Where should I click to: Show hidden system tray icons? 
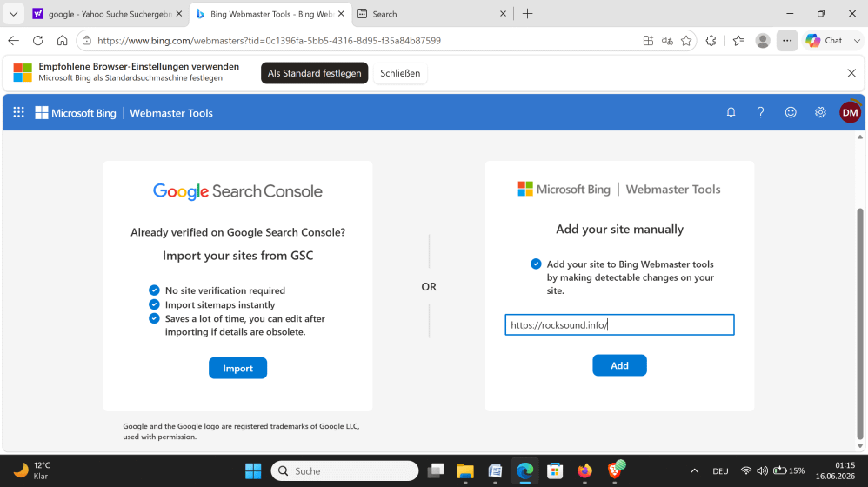(x=694, y=471)
